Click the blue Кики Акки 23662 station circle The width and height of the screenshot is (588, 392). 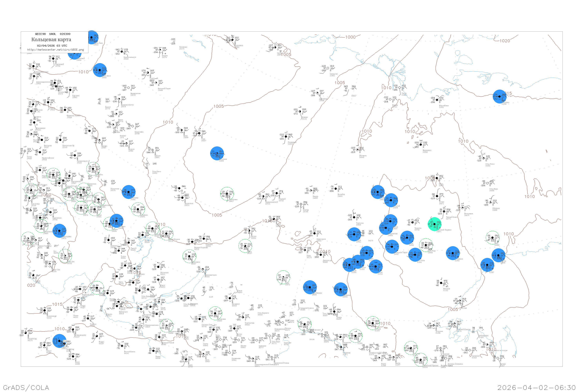(x=100, y=70)
